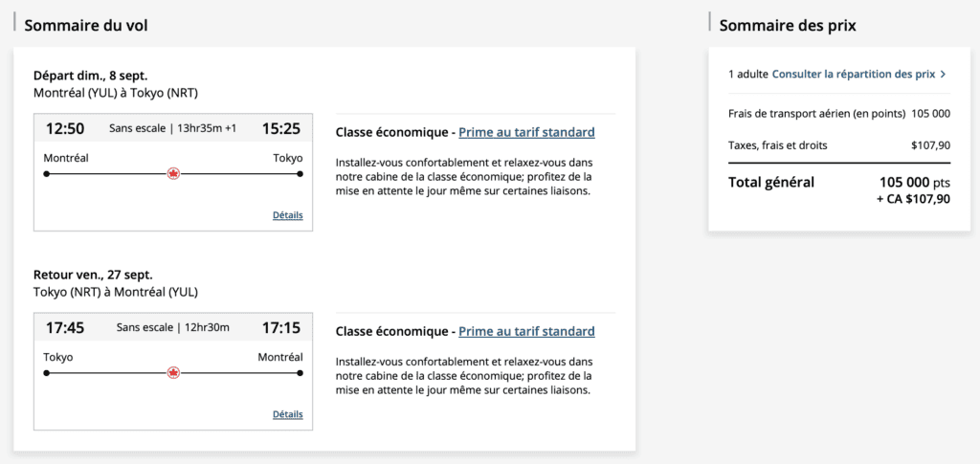Click the Montréal origin dot on departure route
Image resolution: width=980 pixels, height=464 pixels.
(x=46, y=173)
